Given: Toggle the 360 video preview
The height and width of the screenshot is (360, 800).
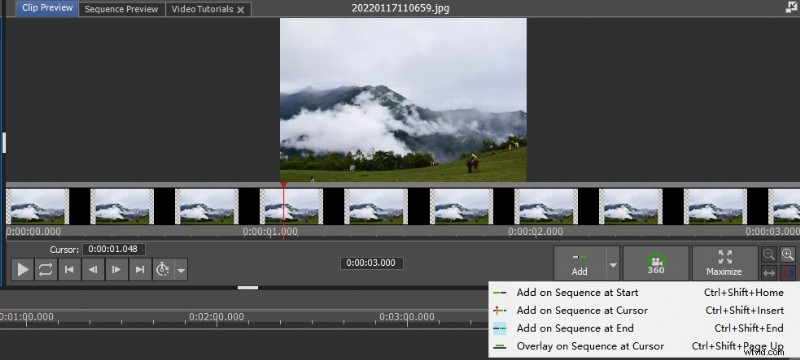Looking at the screenshot, I should (x=656, y=264).
